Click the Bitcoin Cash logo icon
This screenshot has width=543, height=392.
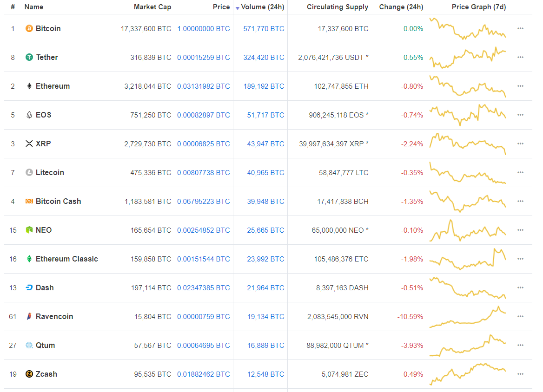tap(29, 201)
